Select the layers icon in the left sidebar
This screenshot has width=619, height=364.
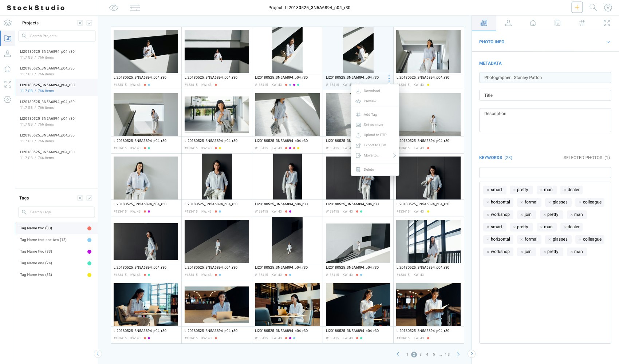(8, 23)
